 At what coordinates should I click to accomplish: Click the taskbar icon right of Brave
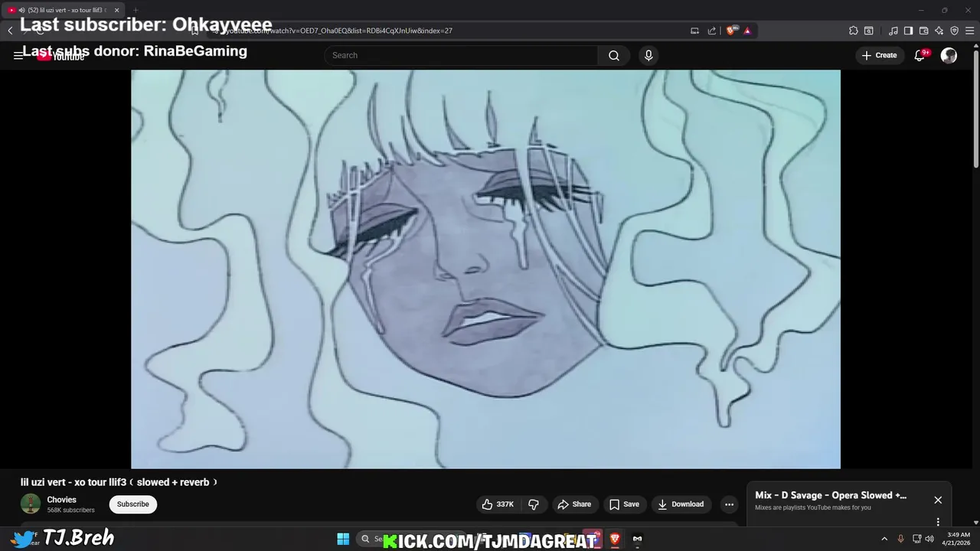(x=637, y=539)
